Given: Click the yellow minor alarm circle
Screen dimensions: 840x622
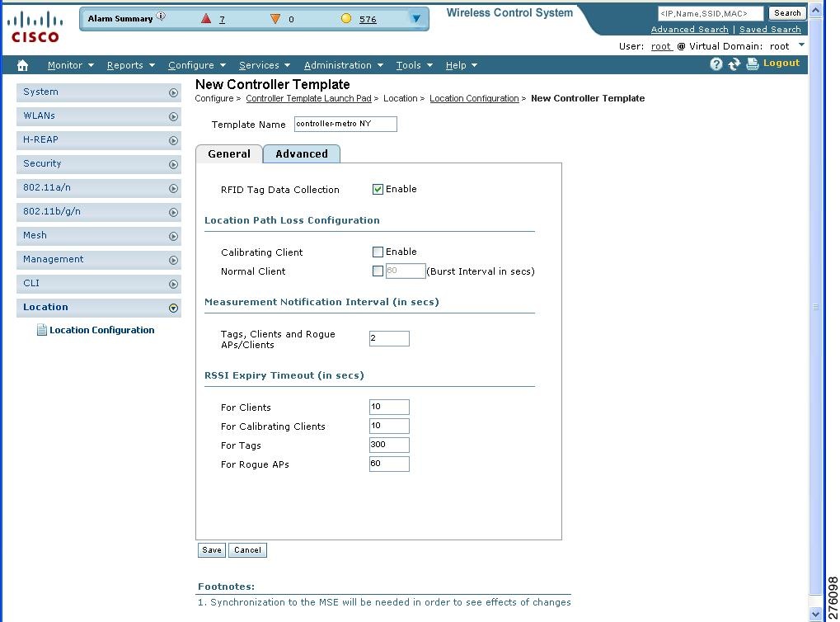Looking at the screenshot, I should [346, 19].
